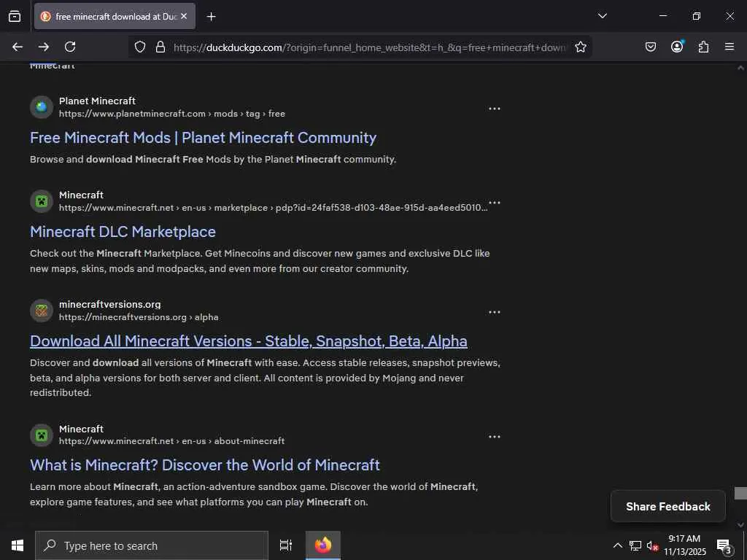Click creeper favicon beside about-minecraft result

(42, 435)
